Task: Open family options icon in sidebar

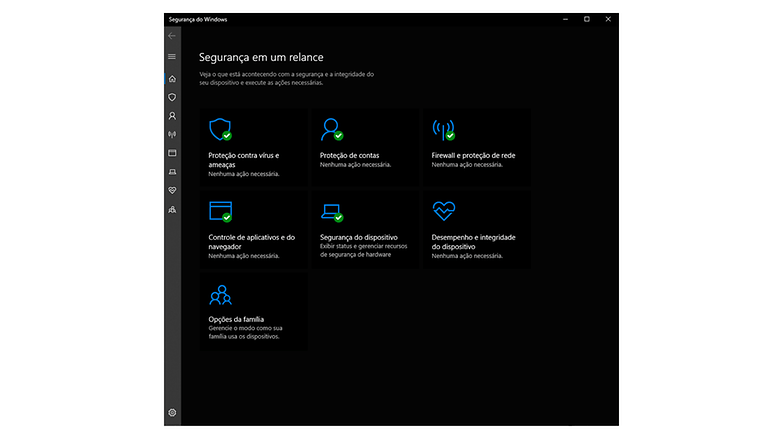Action: click(x=172, y=210)
